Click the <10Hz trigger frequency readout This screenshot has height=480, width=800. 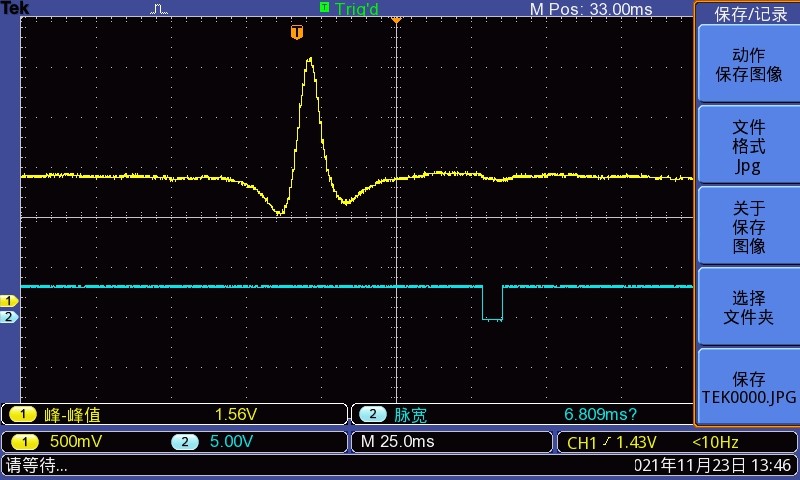coord(715,442)
